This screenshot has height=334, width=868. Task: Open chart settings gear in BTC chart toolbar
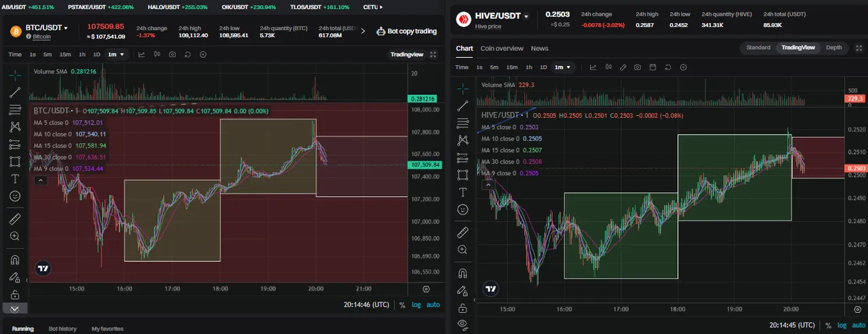click(x=203, y=54)
